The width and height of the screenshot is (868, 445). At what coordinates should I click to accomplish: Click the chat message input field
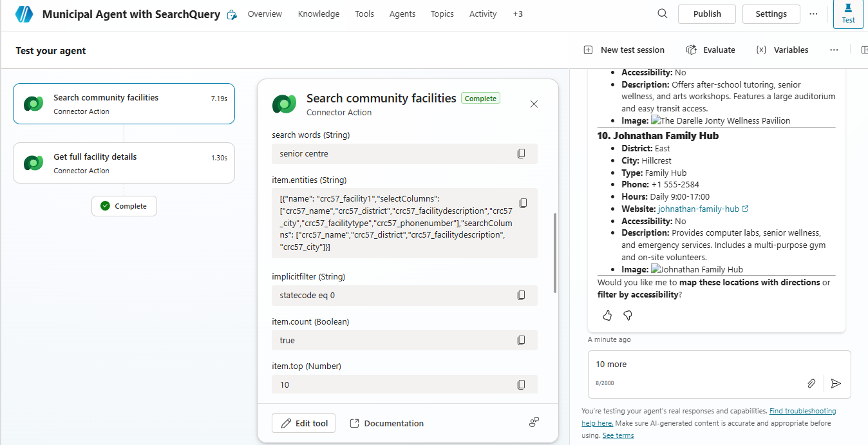click(x=708, y=365)
